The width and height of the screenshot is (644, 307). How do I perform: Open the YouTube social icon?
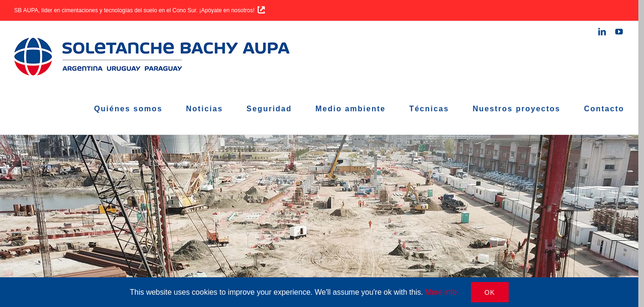point(619,32)
